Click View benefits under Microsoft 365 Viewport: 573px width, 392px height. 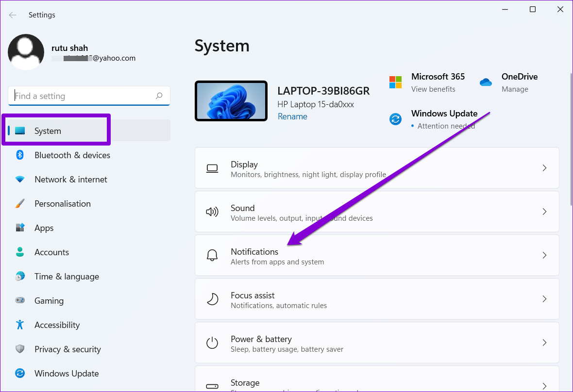click(x=433, y=89)
